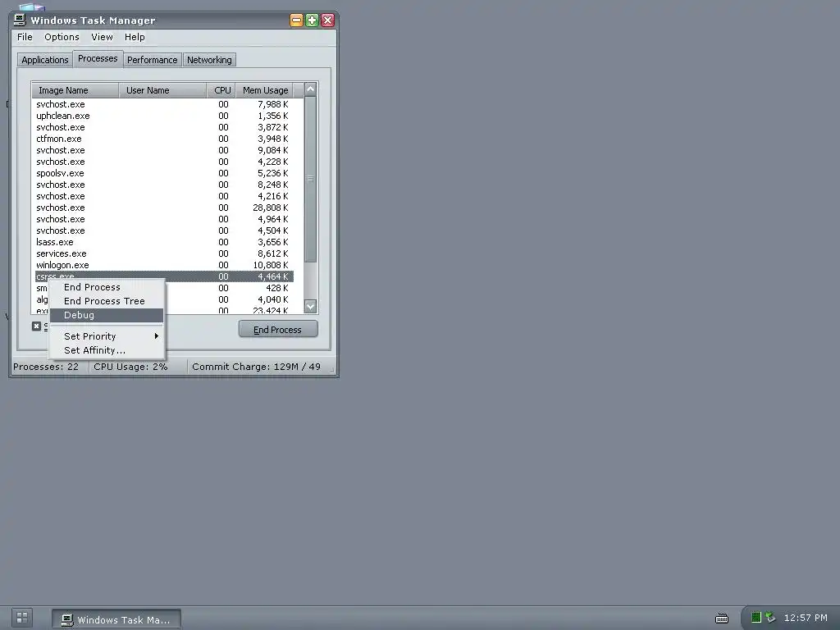Select the lsass.exe process row
This screenshot has height=630, width=840.
pos(164,242)
